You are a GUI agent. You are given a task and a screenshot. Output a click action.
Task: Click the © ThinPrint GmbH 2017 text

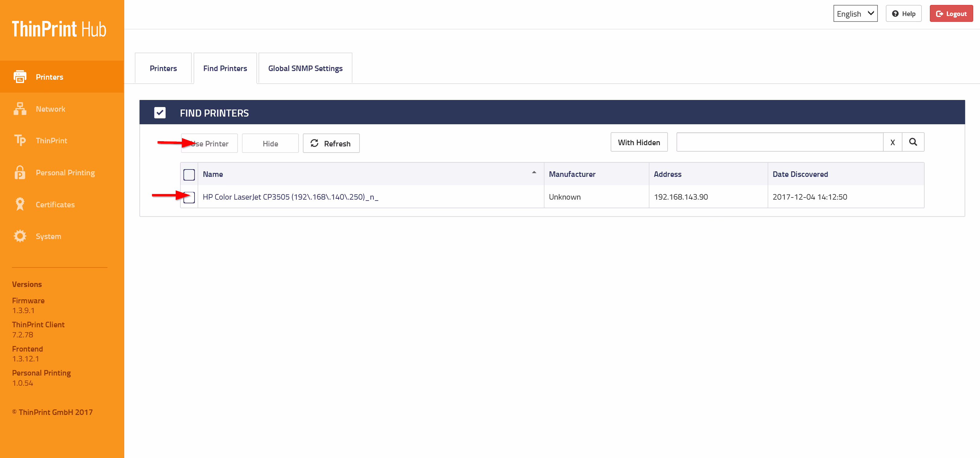tap(52, 412)
